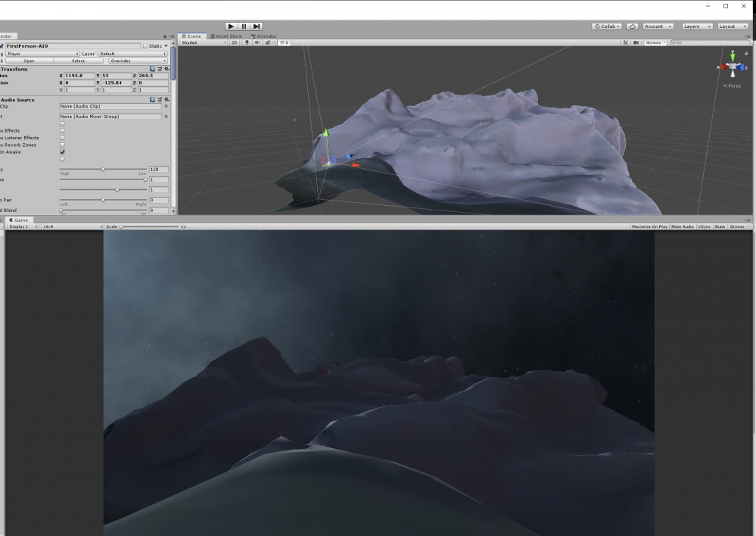Switch to the Asset Store tab
The image size is (756, 536).
[228, 36]
